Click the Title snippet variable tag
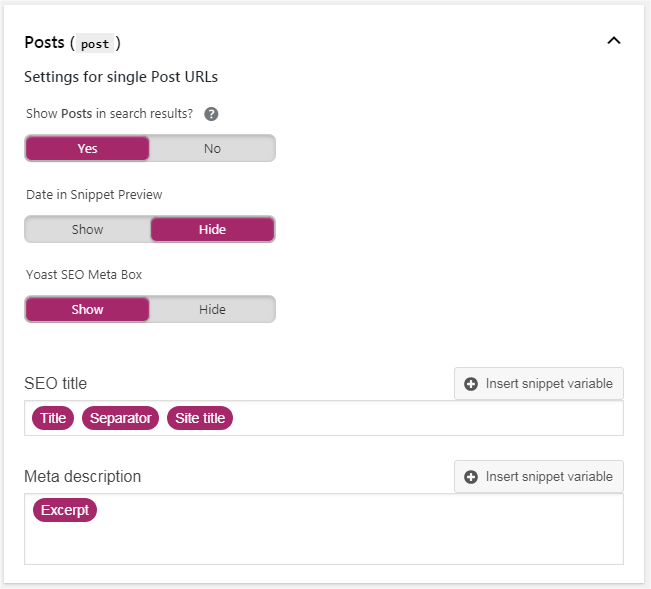The image size is (651, 589). (x=53, y=418)
